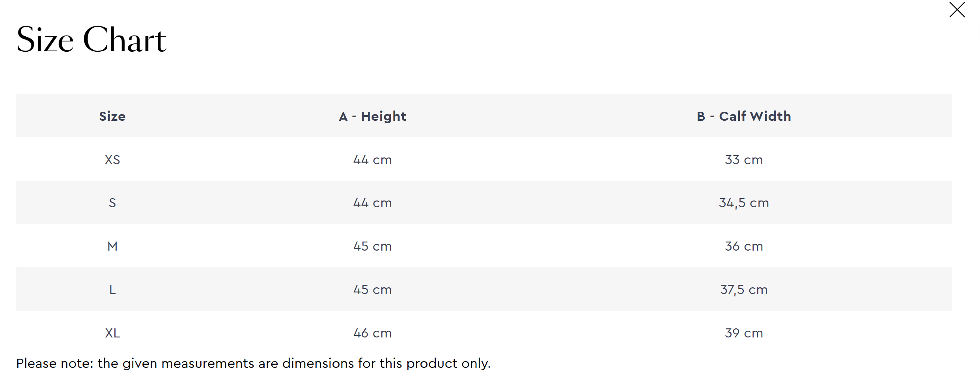
Task: Click the 37,5 cm calf width cell
Action: [x=744, y=290]
